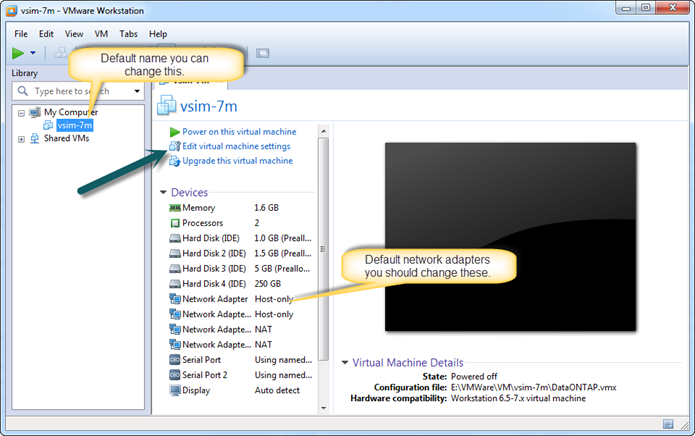Click the vsim-7m VM icon in library tree
This screenshot has width=695, height=436.
[48, 125]
